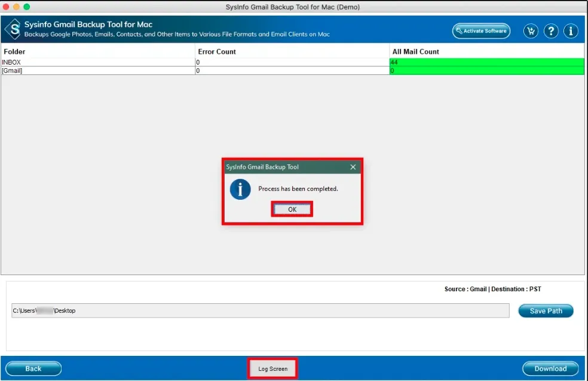
Task: Select the All Mail Count column header
Action: 486,51
